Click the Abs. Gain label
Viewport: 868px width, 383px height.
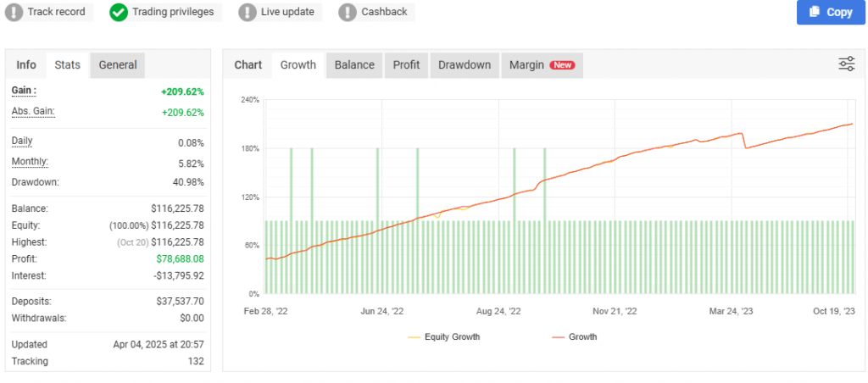click(32, 112)
